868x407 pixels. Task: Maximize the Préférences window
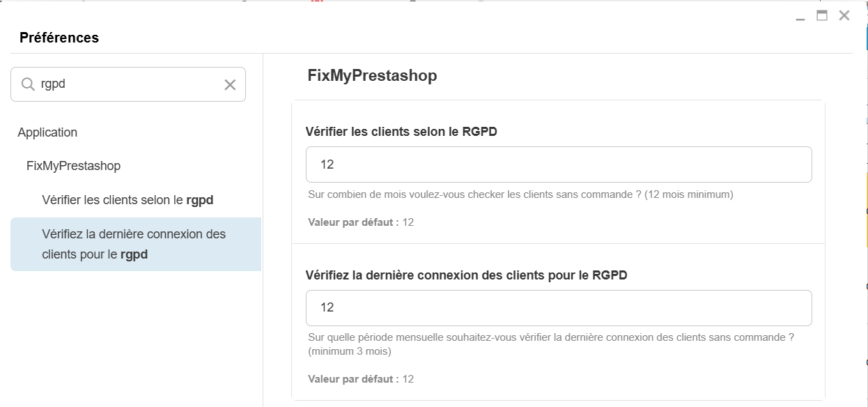[822, 15]
